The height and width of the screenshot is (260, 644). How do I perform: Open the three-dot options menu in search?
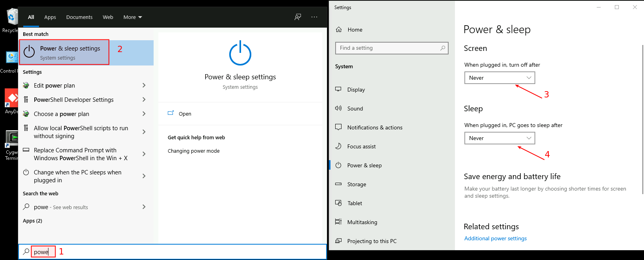314,17
